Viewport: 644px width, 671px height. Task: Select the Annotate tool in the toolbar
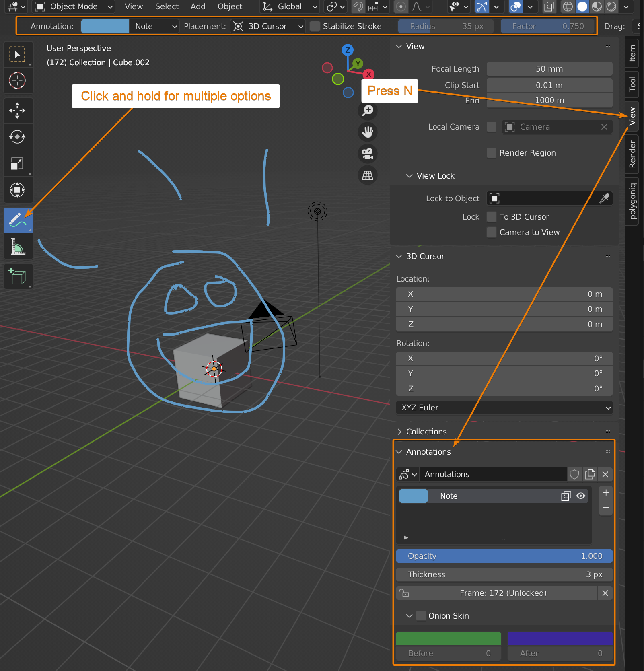(18, 220)
